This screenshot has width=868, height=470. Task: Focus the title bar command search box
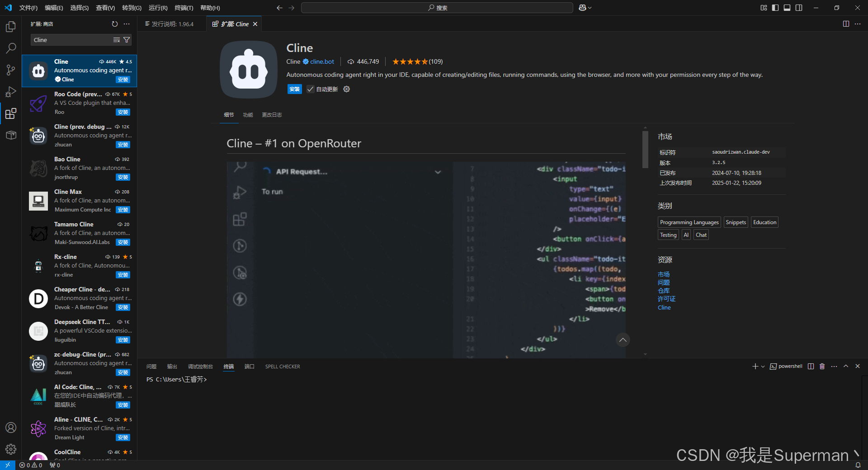pyautogui.click(x=437, y=8)
